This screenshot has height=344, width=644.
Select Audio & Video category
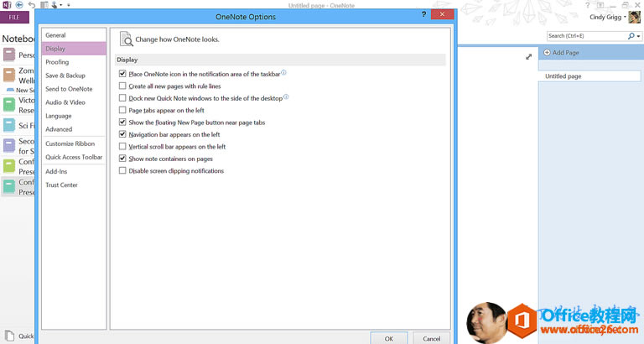click(74, 102)
